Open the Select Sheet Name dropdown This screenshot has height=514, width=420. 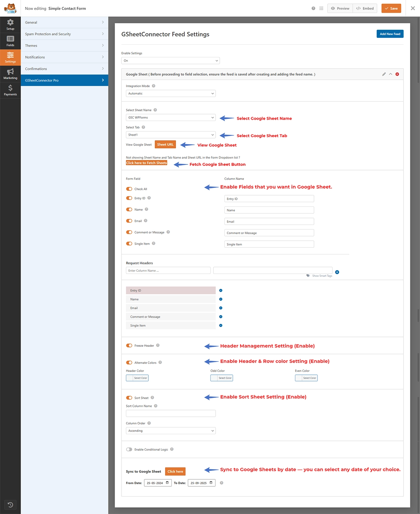pos(170,118)
